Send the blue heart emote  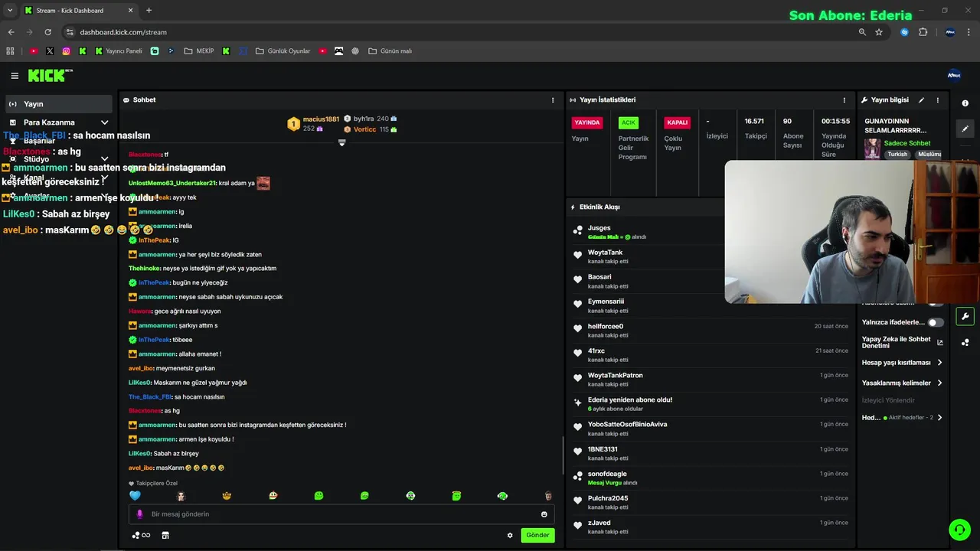(135, 496)
